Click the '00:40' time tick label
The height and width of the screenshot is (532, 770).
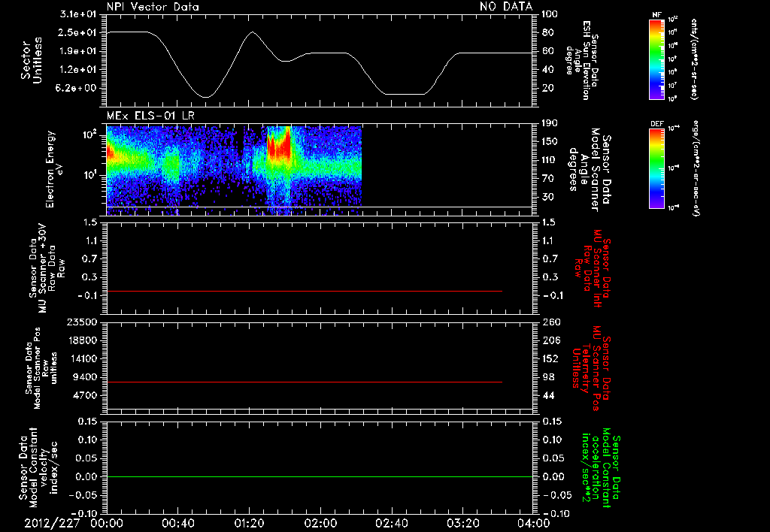coord(177,523)
